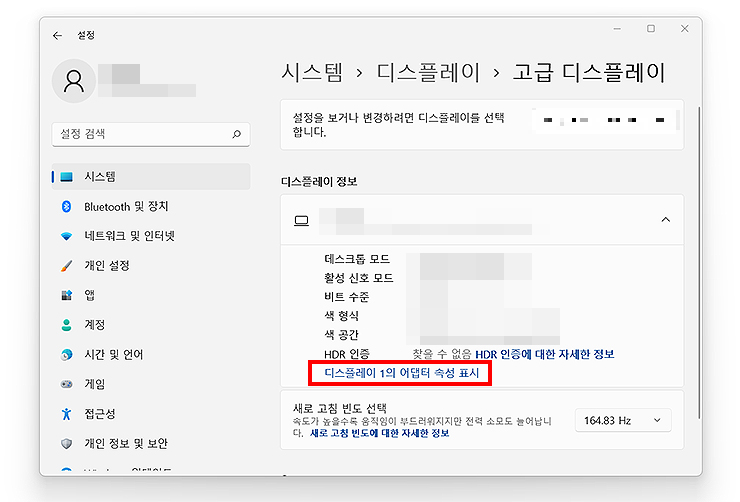Minimize the Settings window

617,29
